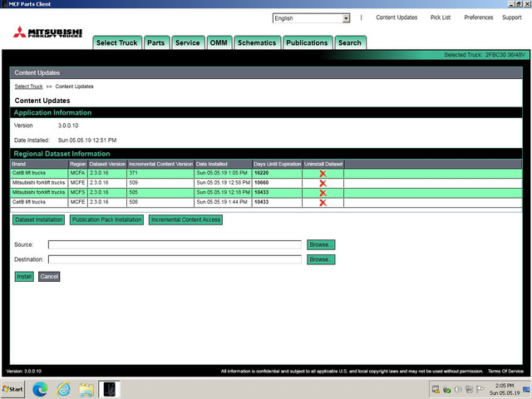
Task: Click the taskbar clock showing 2:05 PM
Action: [505, 389]
